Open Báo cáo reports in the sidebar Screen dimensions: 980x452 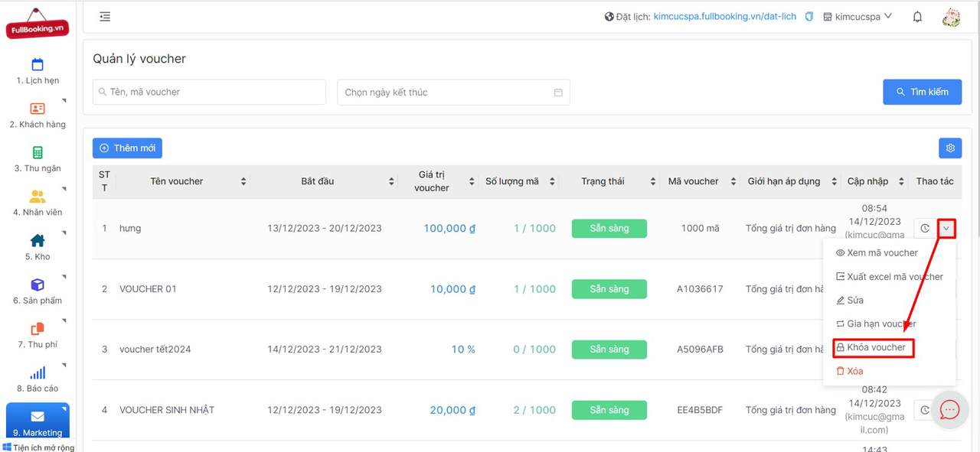pos(38,379)
